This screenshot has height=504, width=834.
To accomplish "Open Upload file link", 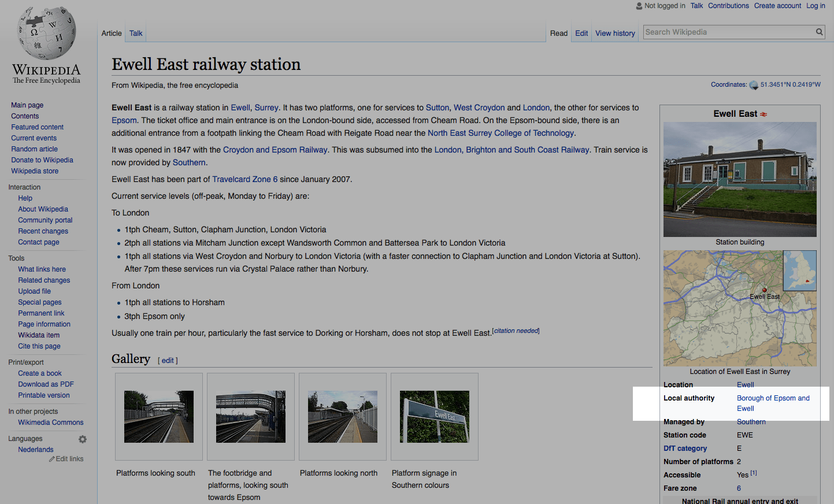I will [x=34, y=291].
